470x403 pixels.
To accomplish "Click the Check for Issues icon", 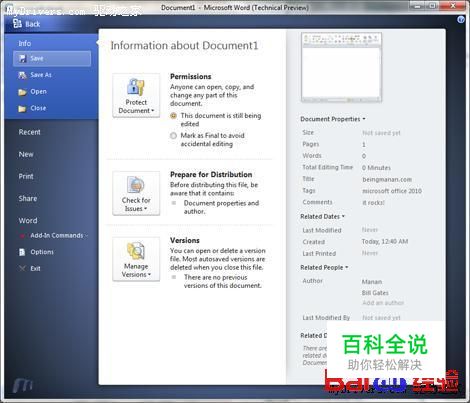I will click(136, 185).
